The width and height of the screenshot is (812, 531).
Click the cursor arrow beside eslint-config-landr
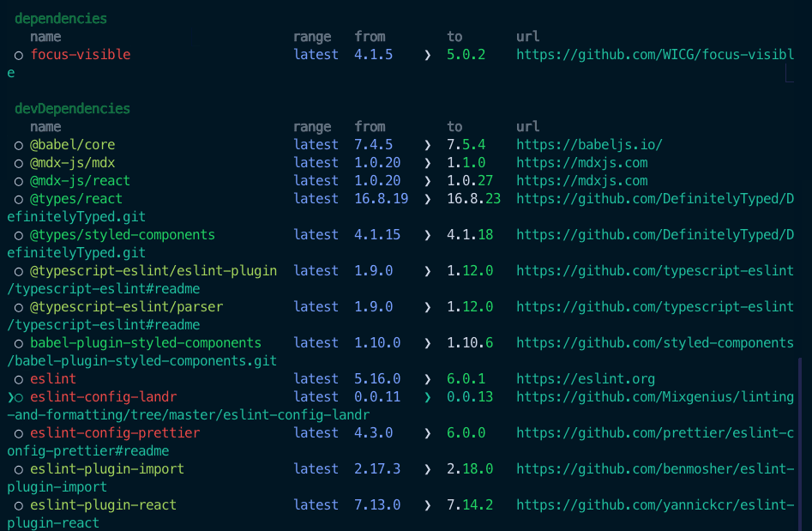(x=10, y=397)
